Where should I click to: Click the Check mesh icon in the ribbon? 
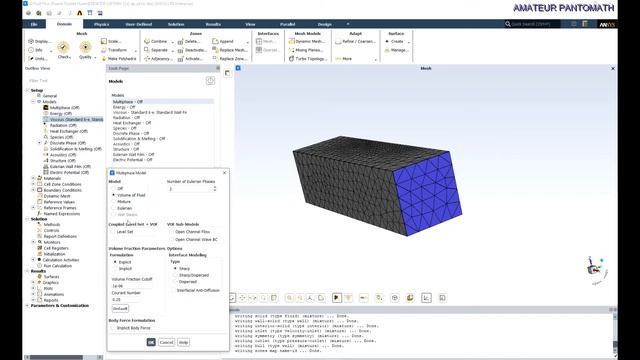pos(63,47)
